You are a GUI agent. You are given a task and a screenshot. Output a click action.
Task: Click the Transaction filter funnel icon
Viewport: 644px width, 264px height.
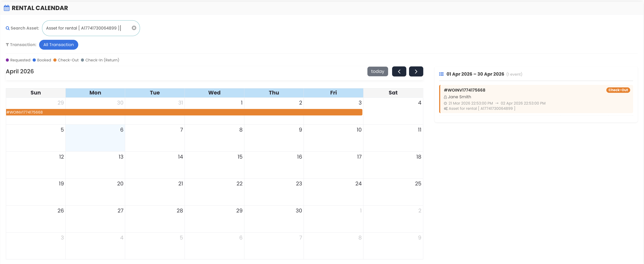pyautogui.click(x=8, y=45)
